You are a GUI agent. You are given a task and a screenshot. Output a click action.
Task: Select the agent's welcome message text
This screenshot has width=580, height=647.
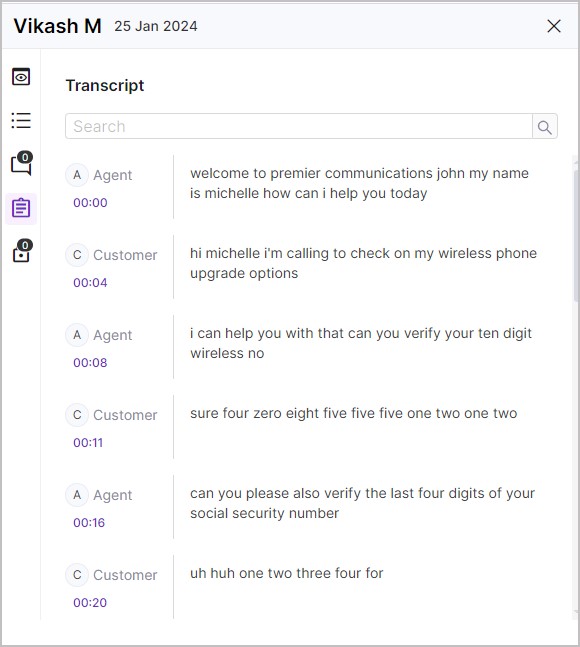point(359,183)
